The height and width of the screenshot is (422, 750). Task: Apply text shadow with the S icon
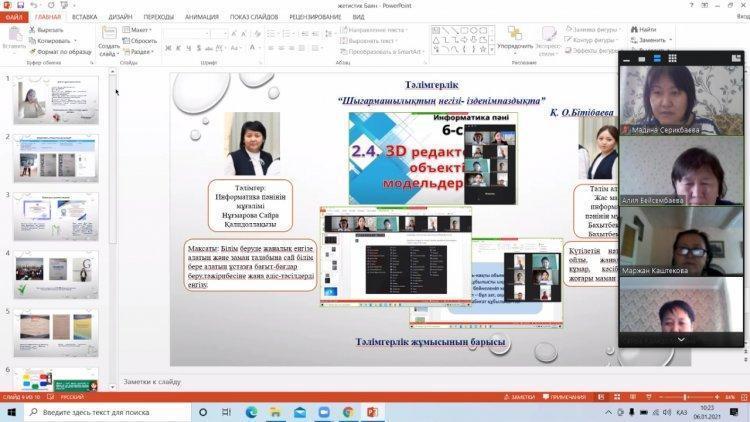[x=199, y=48]
